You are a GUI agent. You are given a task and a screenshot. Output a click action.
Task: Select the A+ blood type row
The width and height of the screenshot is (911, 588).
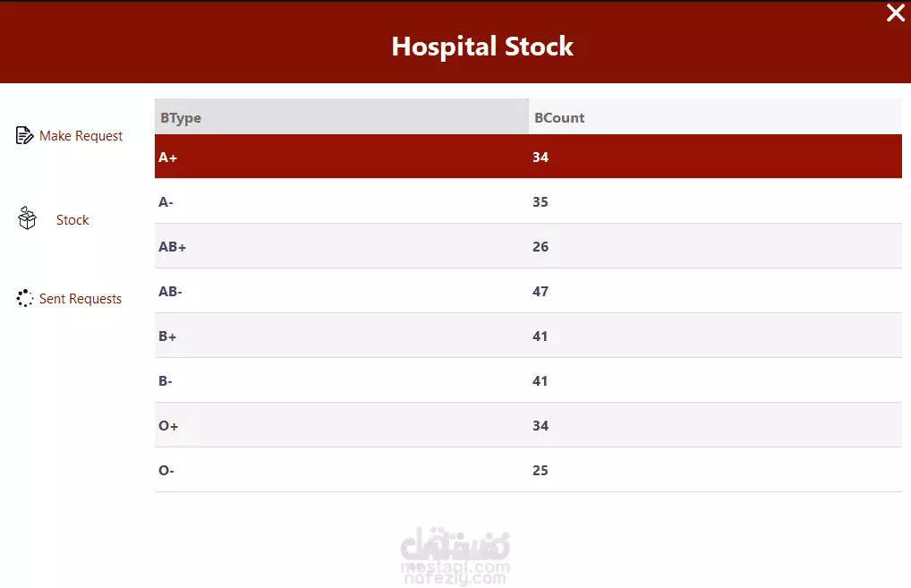(x=528, y=157)
